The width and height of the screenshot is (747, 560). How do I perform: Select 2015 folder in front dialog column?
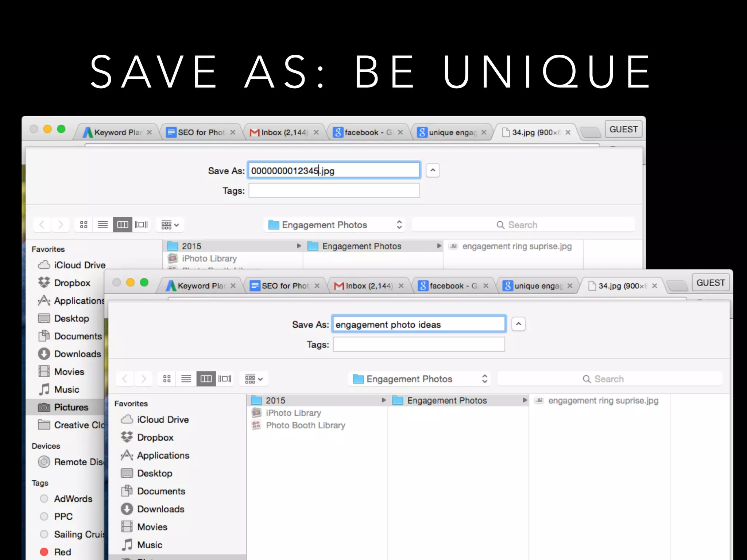(x=275, y=400)
